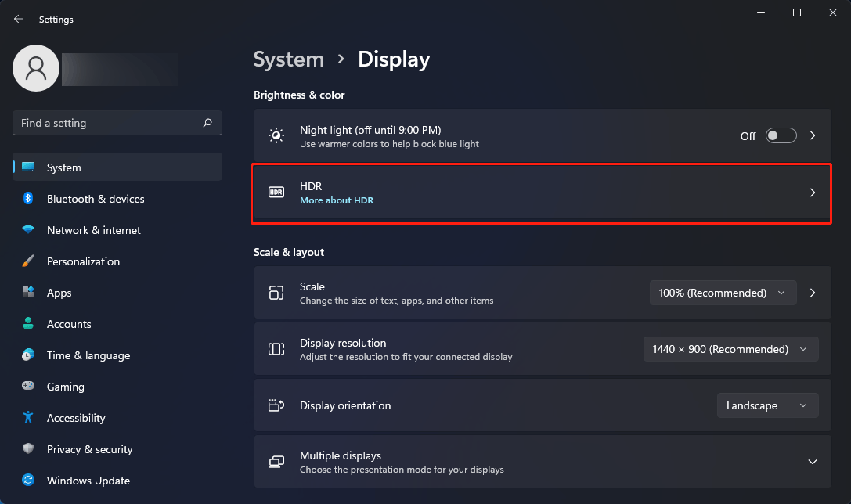Viewport: 851px width, 504px height.
Task: Click inside the Find a setting field
Action: 94,123
